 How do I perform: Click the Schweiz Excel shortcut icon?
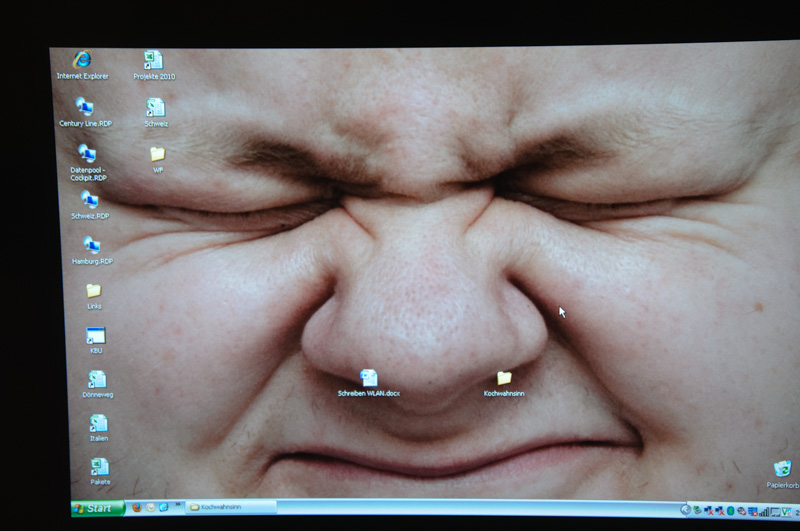point(155,107)
